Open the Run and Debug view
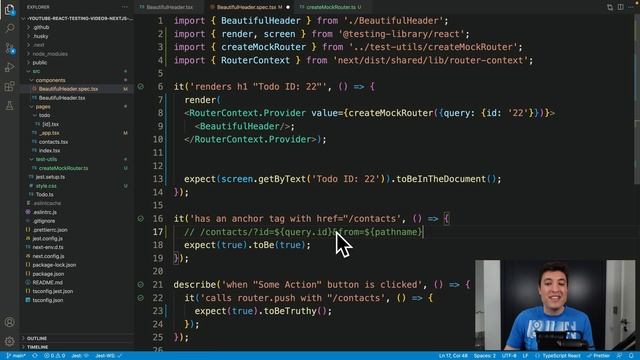The image size is (640, 360). click(x=9, y=67)
